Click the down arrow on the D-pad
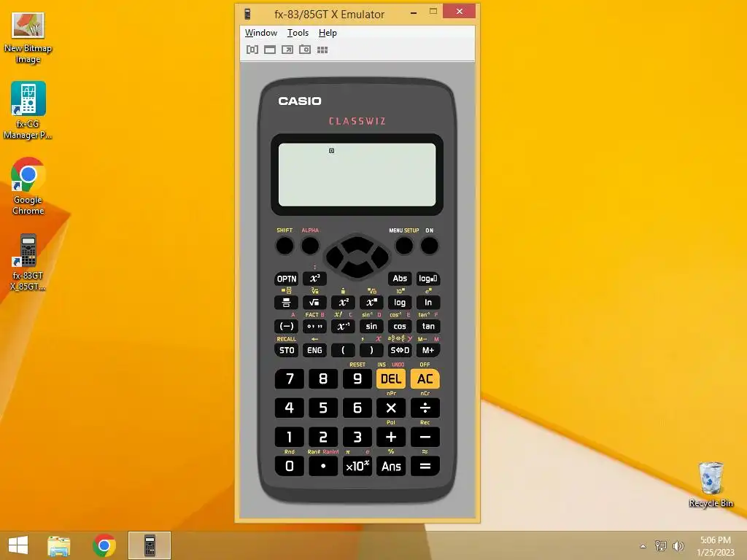 [357, 270]
